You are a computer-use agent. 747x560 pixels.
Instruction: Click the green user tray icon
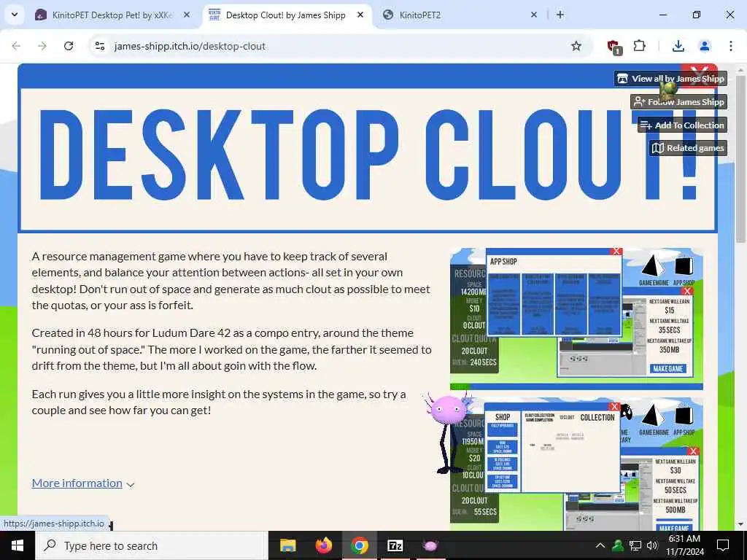click(x=618, y=545)
